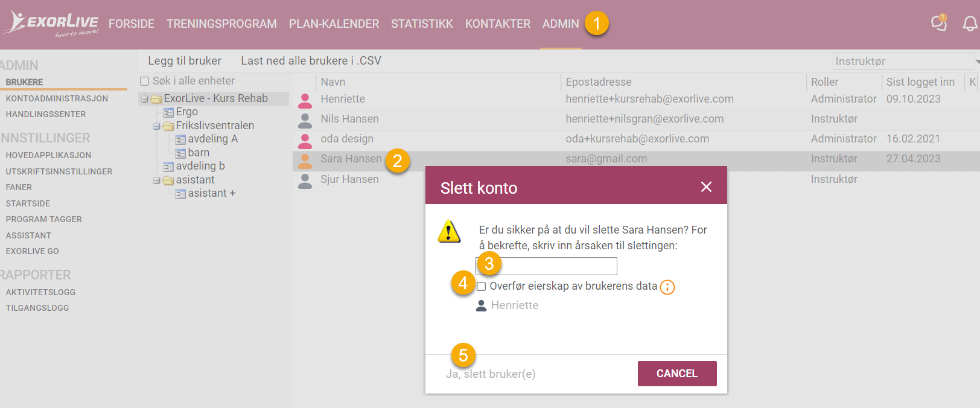Viewport: 980px width, 408px height.
Task: Open the PLAN-KALENDER tab
Action: pos(334,24)
